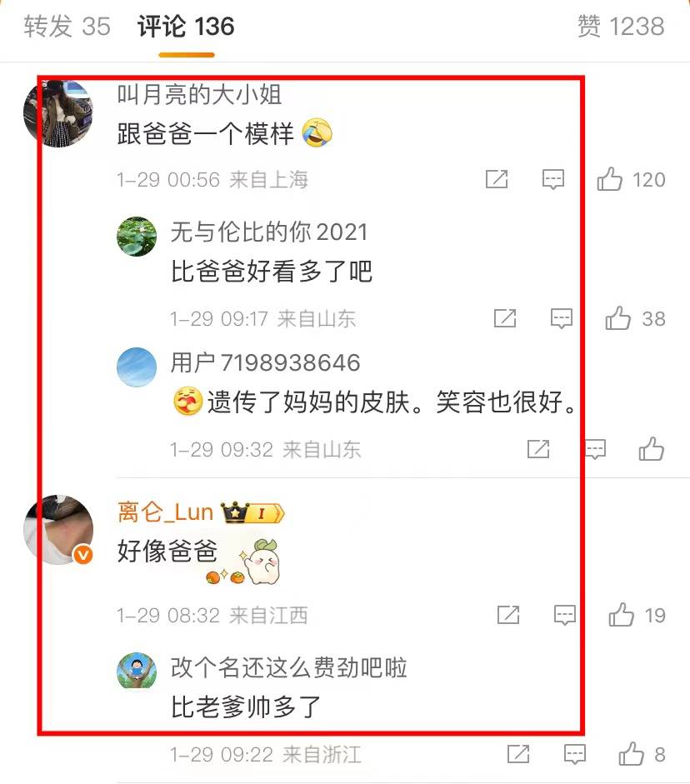The height and width of the screenshot is (784, 690).
Task: Repost the 好像爸爸 comment
Action: tap(508, 615)
